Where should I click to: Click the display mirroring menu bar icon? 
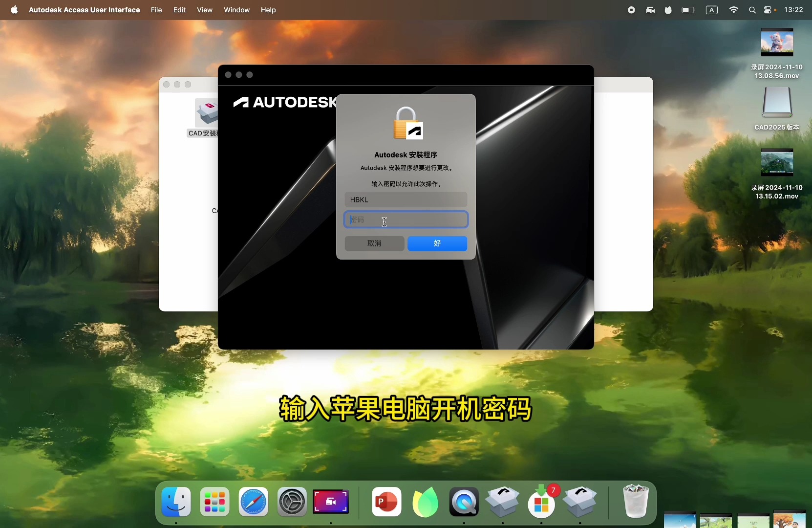pyautogui.click(x=650, y=10)
